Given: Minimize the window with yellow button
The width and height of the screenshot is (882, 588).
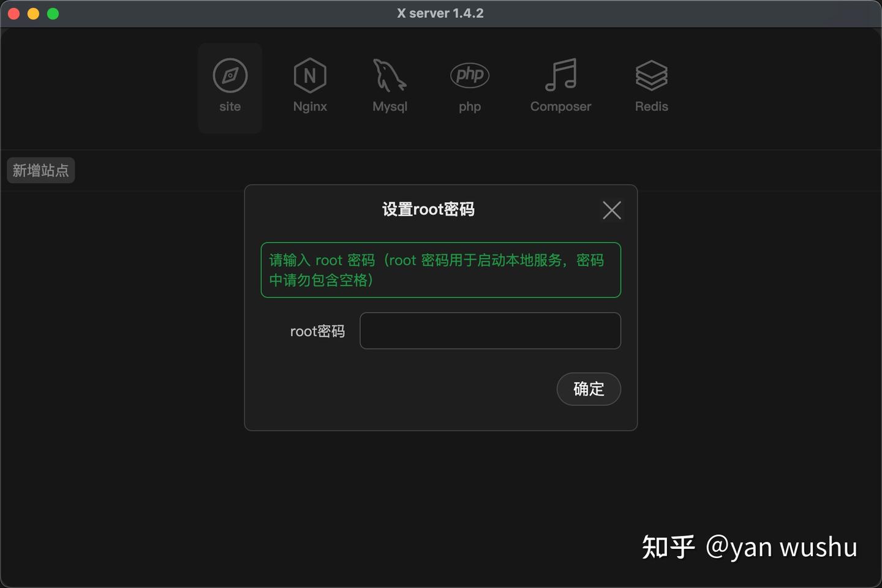Looking at the screenshot, I should tap(33, 13).
